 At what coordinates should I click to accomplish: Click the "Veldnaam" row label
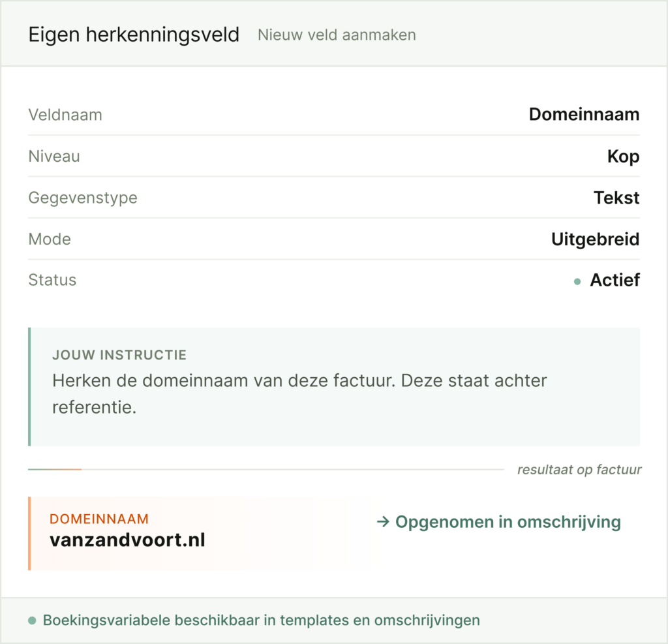[65, 115]
